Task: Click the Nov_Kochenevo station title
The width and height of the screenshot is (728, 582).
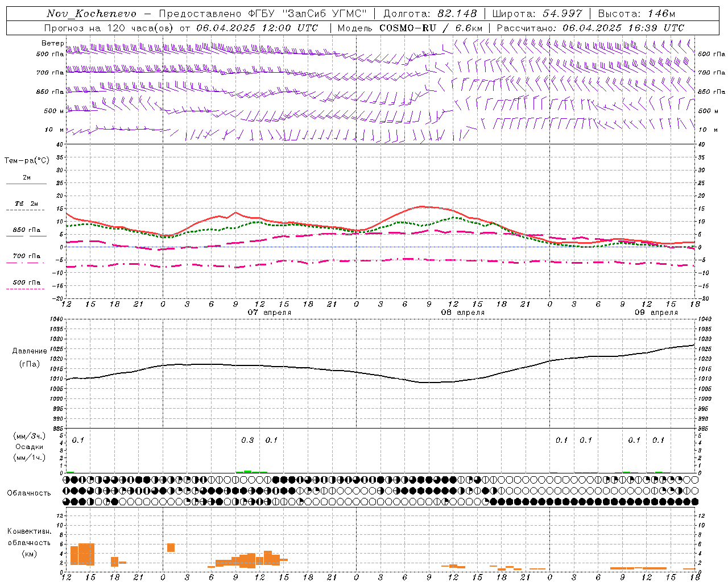Action: [92, 14]
